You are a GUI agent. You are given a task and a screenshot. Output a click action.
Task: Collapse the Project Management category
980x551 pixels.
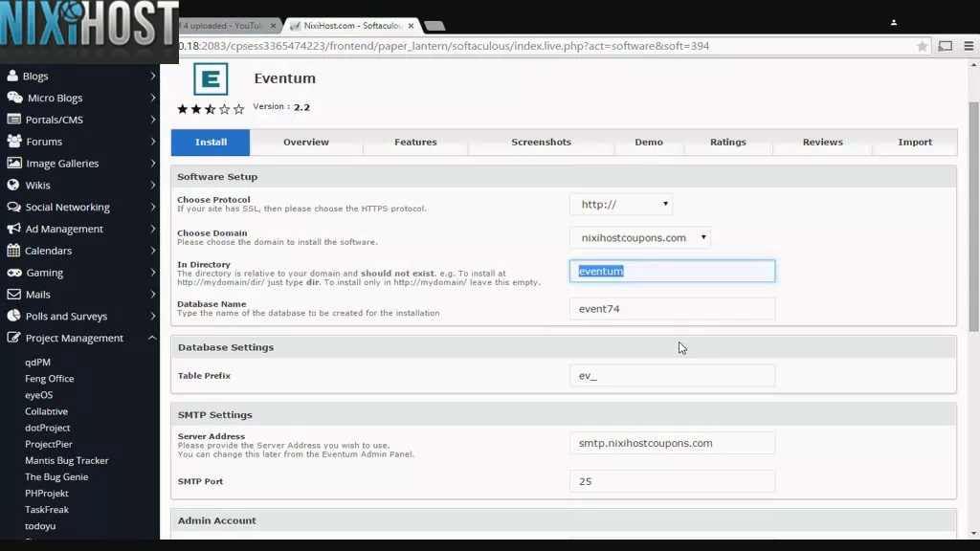point(152,338)
